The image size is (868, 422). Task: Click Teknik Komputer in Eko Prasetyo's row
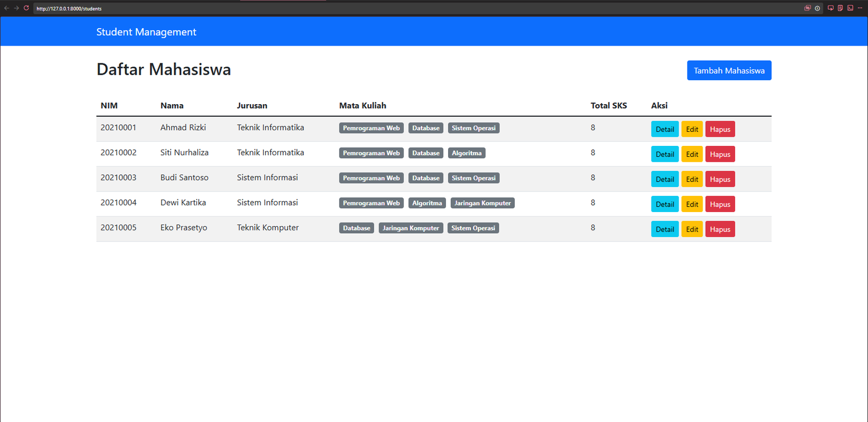click(268, 228)
